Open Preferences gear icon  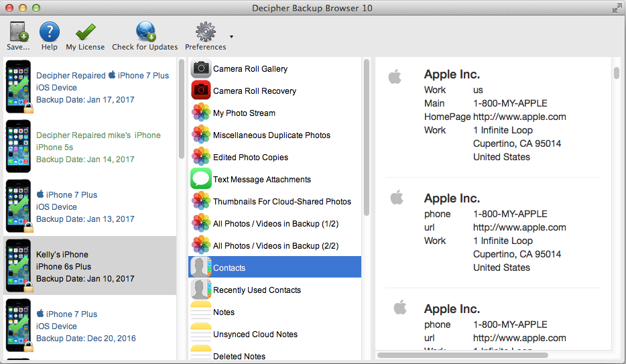click(206, 32)
